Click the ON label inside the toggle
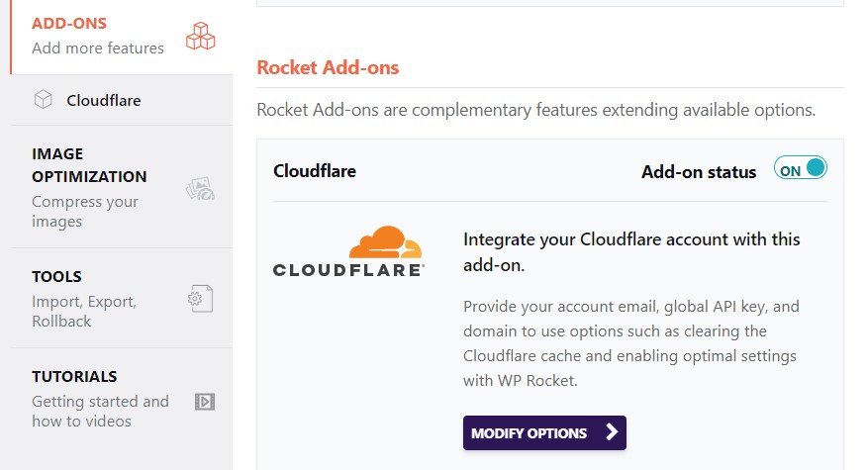This screenshot has width=868, height=470. (790, 171)
